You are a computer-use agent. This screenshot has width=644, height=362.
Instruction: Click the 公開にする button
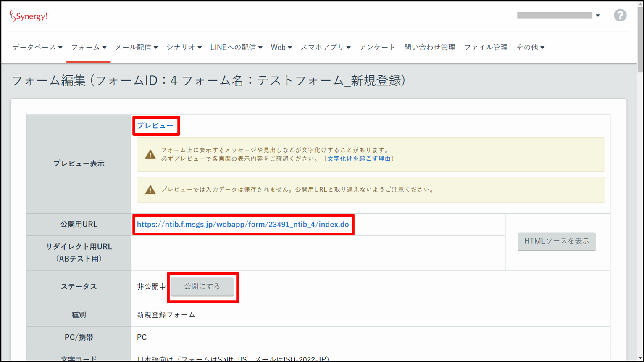[x=202, y=286]
